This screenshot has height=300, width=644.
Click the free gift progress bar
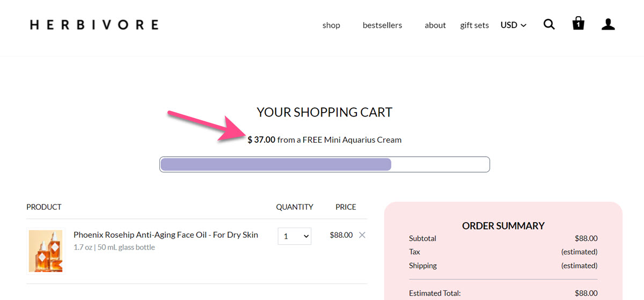point(325,164)
